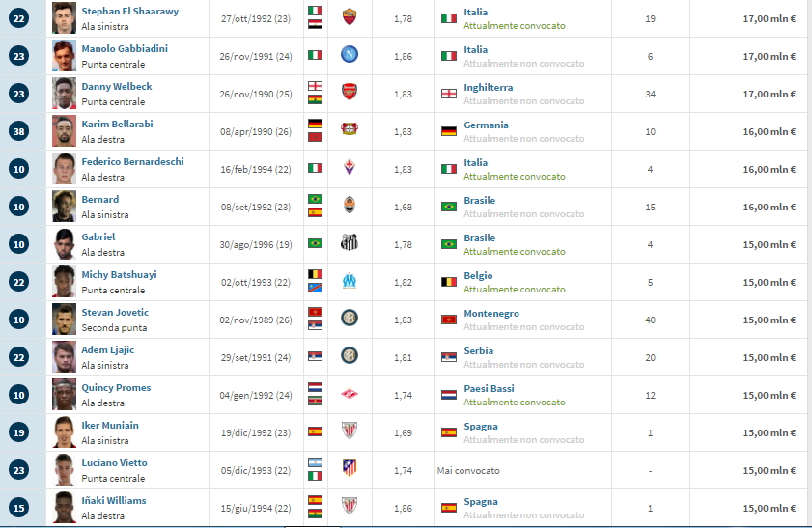
Task: Open the Inghilterra national team link
Action: (x=489, y=88)
